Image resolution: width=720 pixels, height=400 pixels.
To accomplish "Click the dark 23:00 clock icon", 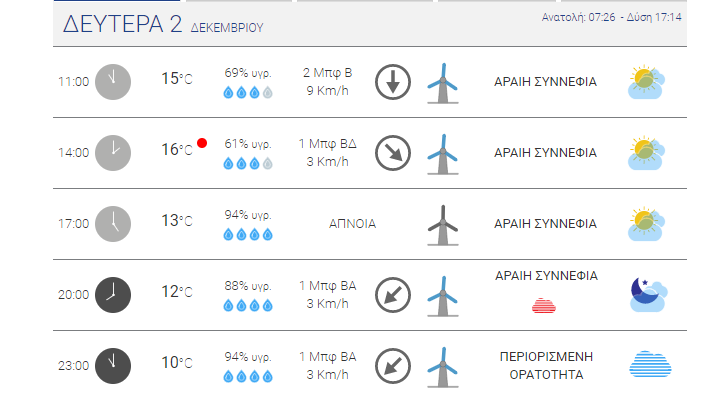I will (x=113, y=366).
